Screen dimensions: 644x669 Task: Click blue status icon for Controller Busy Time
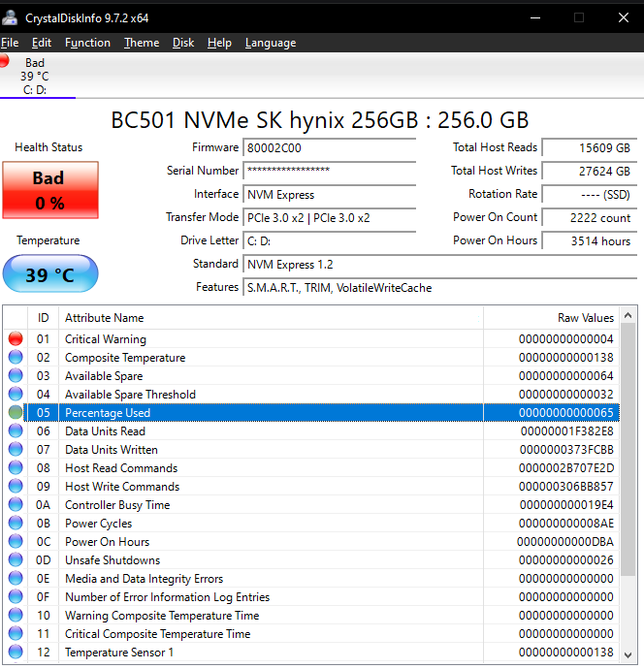click(x=16, y=505)
